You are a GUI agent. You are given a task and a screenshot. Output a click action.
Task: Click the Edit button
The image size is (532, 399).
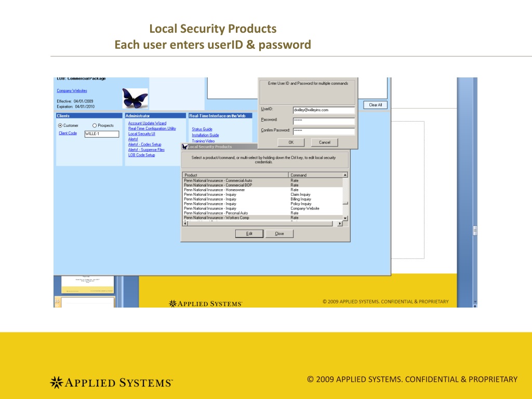(249, 233)
